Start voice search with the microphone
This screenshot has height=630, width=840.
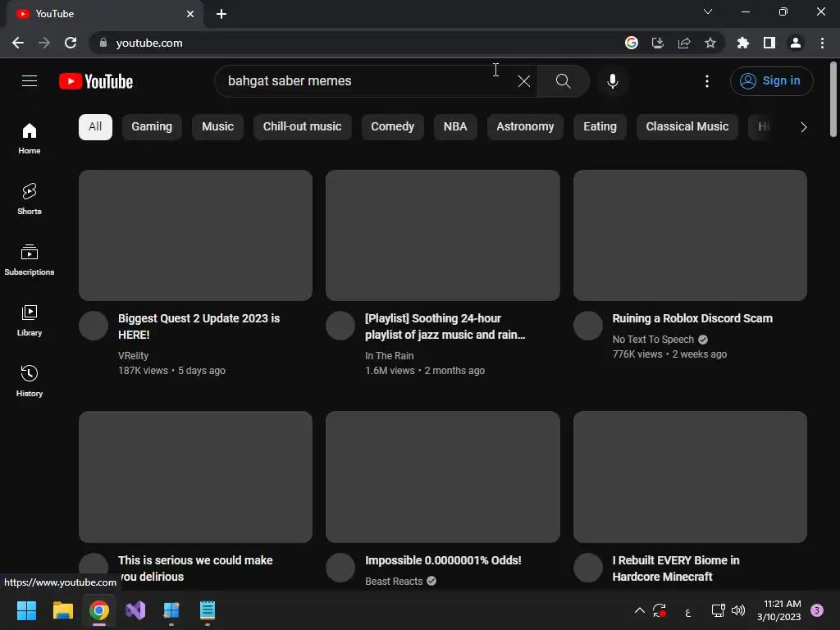(x=612, y=81)
